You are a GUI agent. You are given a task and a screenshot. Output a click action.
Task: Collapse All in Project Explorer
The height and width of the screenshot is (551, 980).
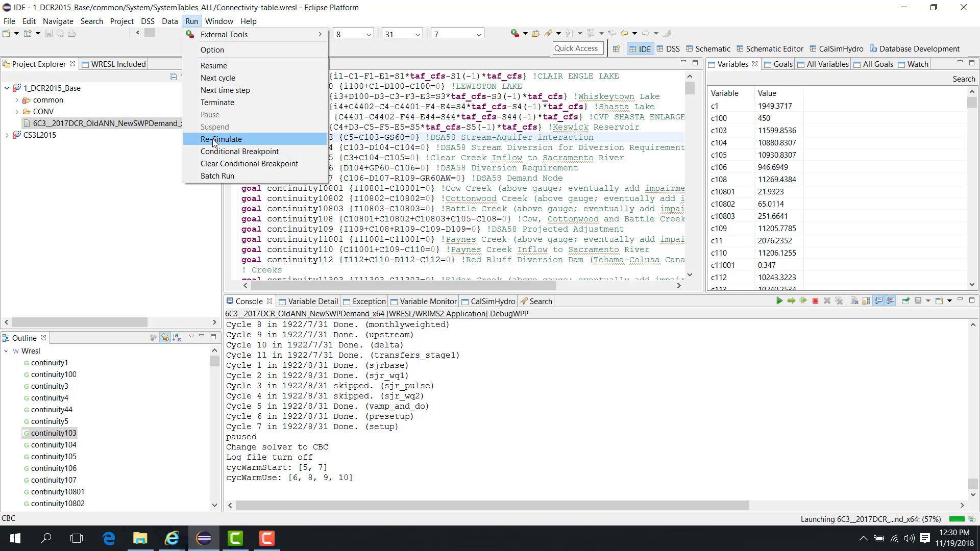174,77
